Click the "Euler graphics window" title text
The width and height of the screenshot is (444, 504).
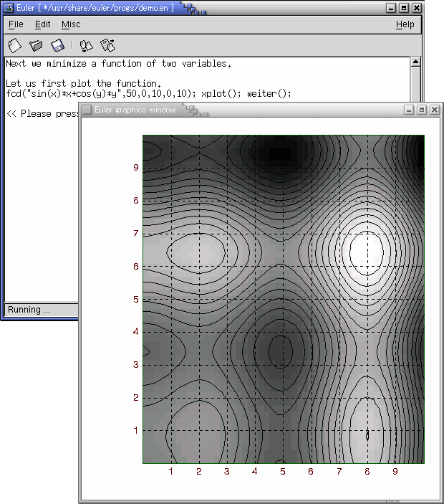[135, 110]
